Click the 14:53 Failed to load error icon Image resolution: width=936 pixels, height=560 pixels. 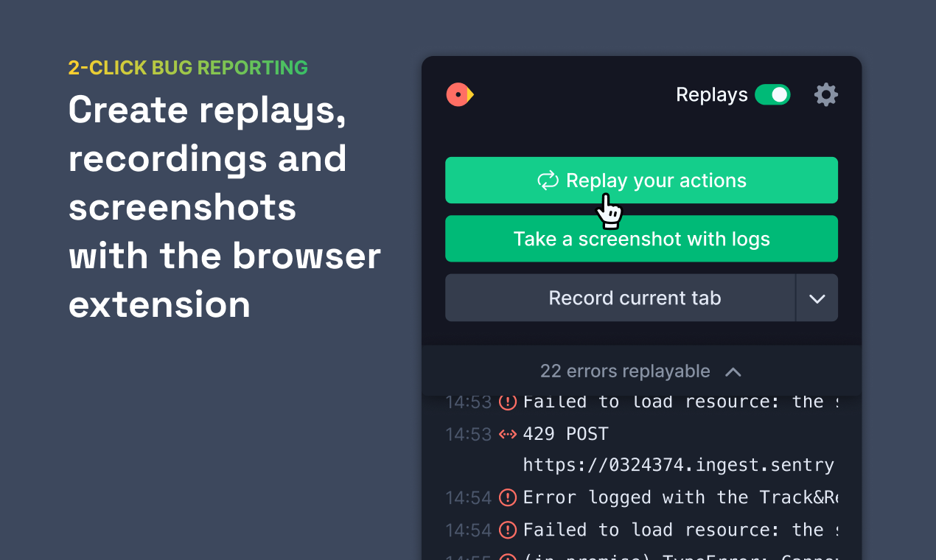pyautogui.click(x=508, y=402)
